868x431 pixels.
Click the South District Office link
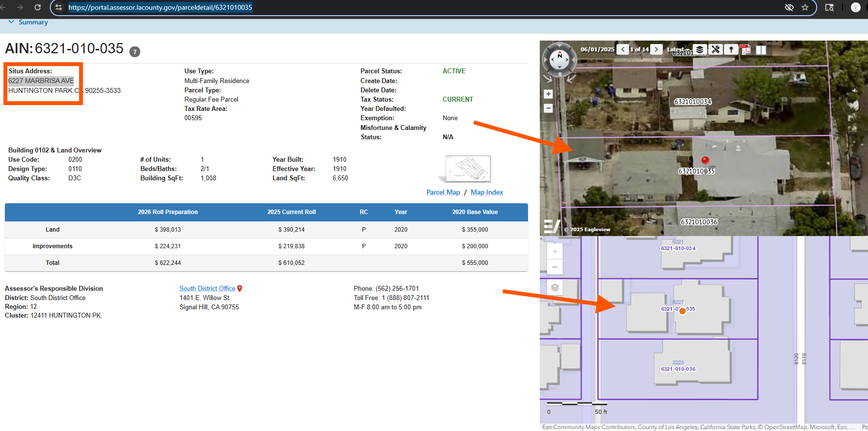[x=207, y=289]
